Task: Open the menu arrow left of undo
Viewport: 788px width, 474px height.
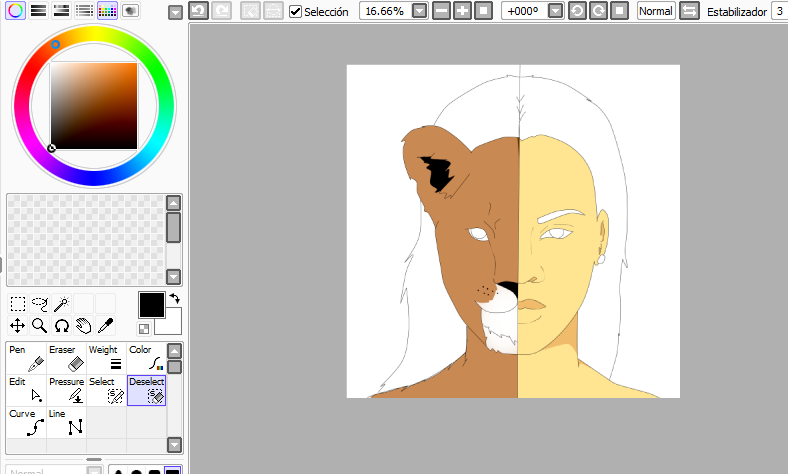Action: (175, 13)
